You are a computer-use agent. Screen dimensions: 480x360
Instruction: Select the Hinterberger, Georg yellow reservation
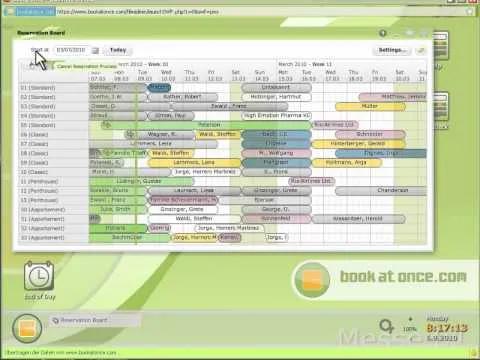(x=358, y=144)
